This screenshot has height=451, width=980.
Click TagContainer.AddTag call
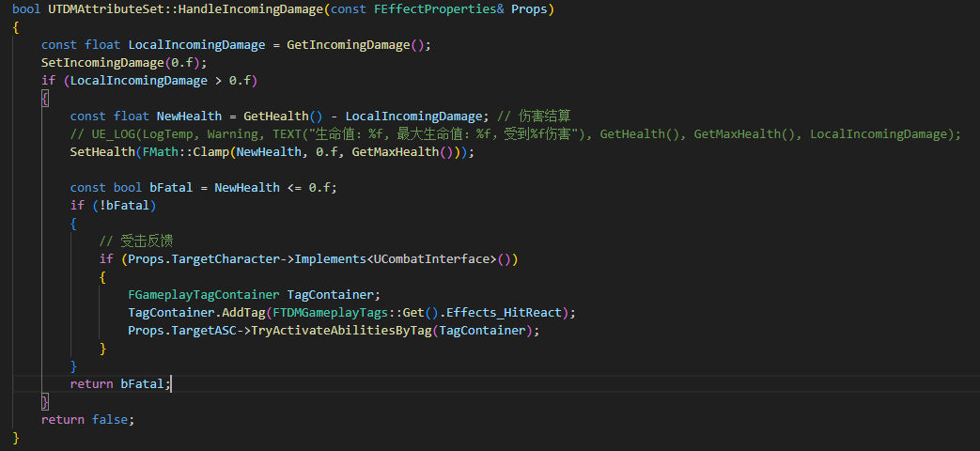tap(196, 312)
